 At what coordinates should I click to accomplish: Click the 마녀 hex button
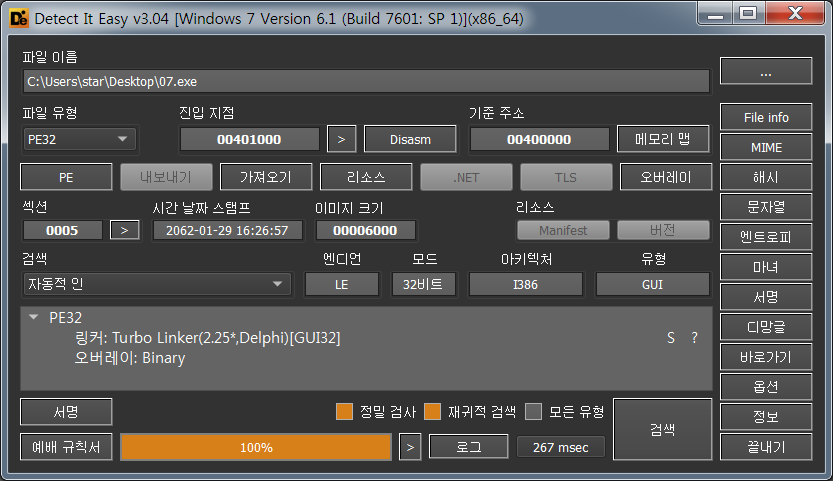766,267
